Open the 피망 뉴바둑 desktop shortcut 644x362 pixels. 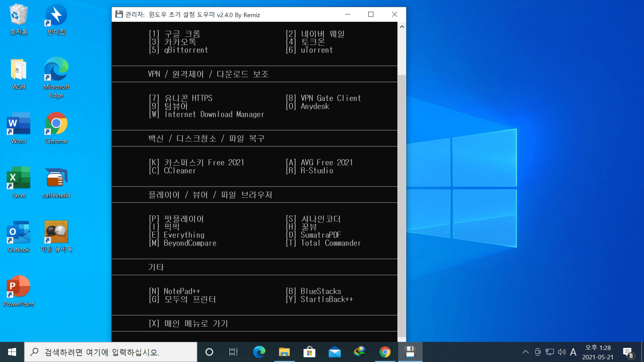pyautogui.click(x=56, y=237)
